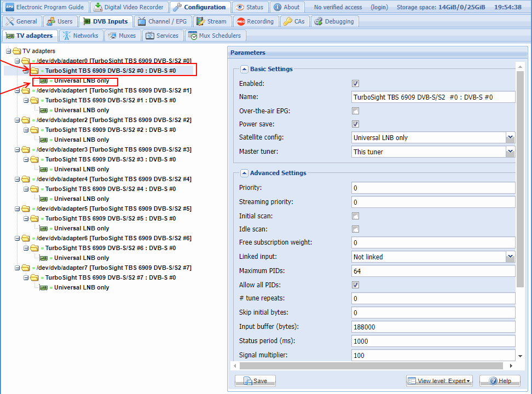The image size is (532, 394).
Task: Collapse the /dev/dvb/adapter1 tree node
Action: tap(18, 91)
